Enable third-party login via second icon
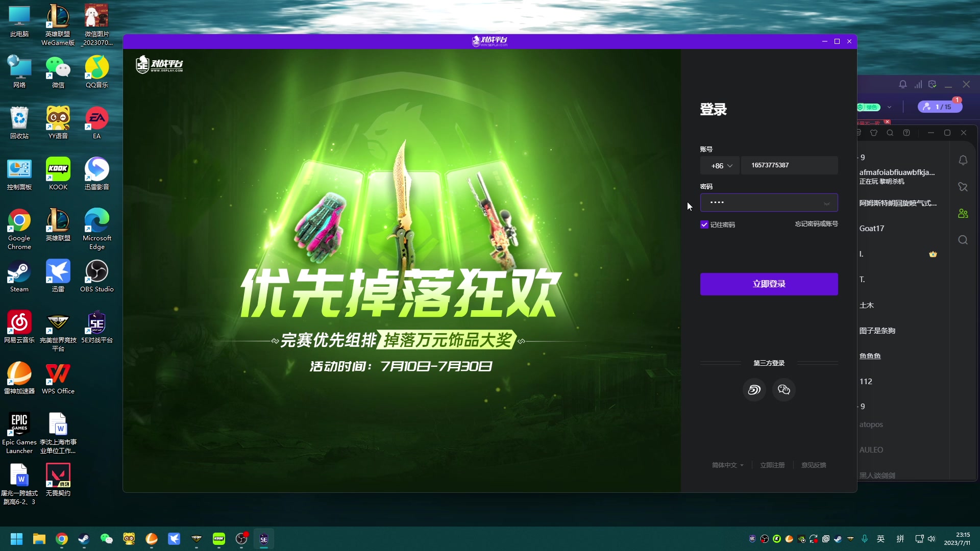This screenshot has width=980, height=551. 784,390
